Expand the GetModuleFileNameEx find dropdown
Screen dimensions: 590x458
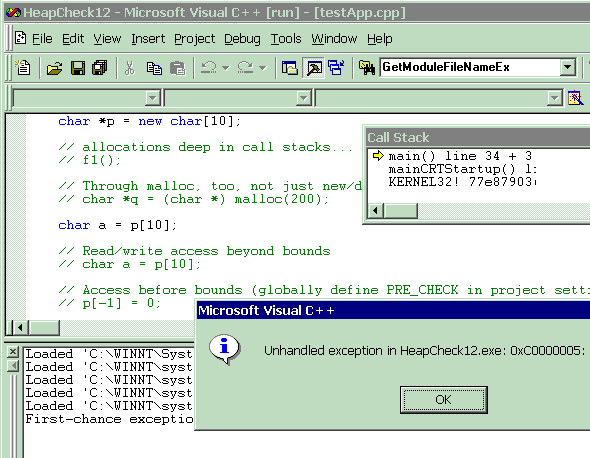(x=567, y=67)
